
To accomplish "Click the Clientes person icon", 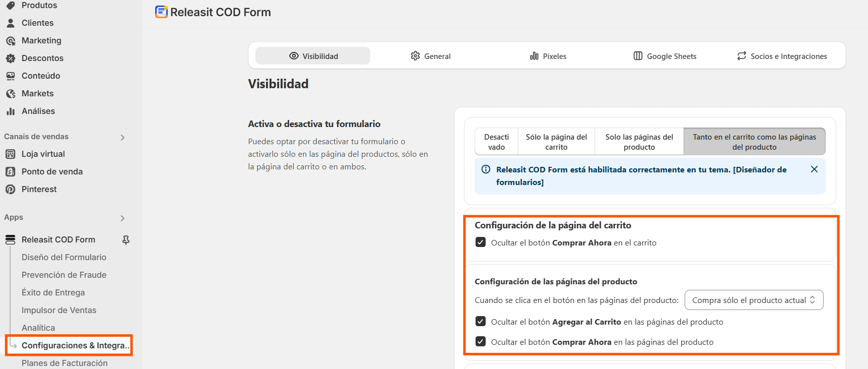I will (x=11, y=23).
